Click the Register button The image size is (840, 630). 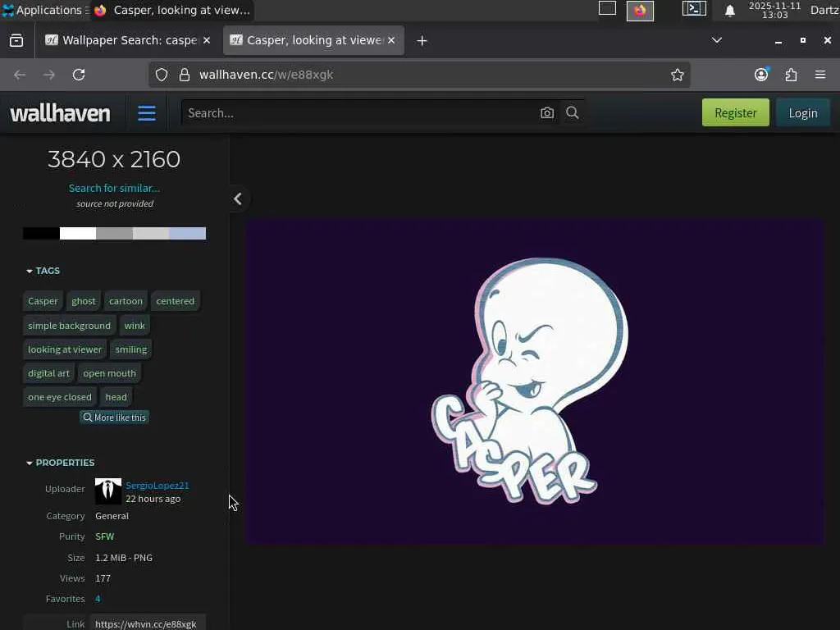coord(736,112)
